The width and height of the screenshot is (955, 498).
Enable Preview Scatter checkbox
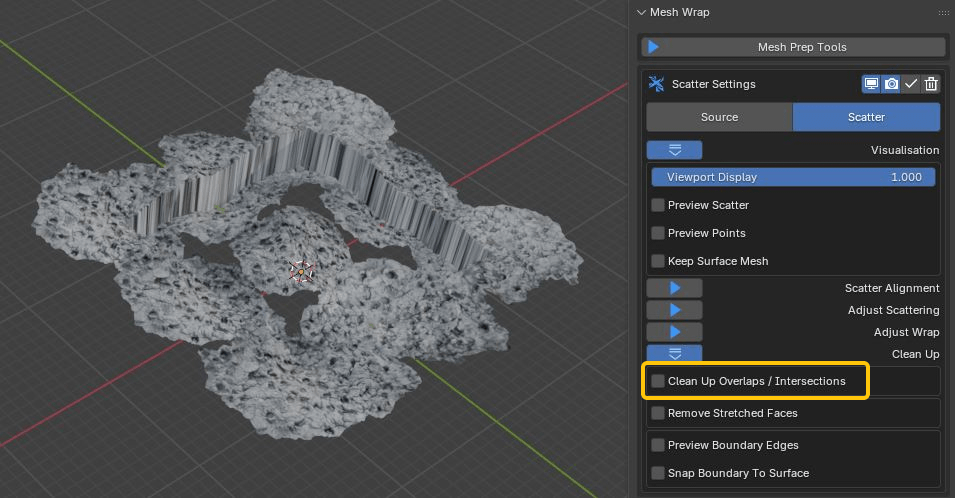pyautogui.click(x=658, y=205)
